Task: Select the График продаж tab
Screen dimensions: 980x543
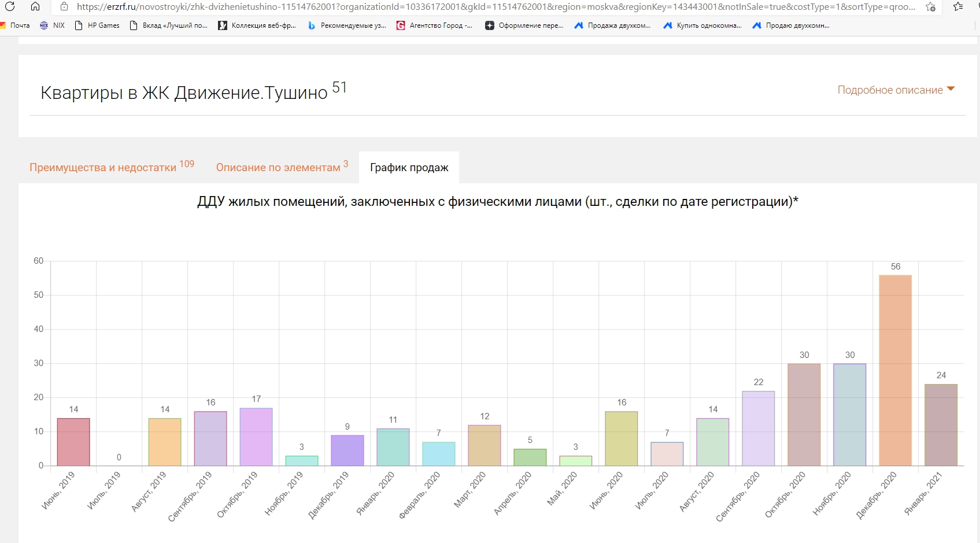Action: [x=409, y=168]
